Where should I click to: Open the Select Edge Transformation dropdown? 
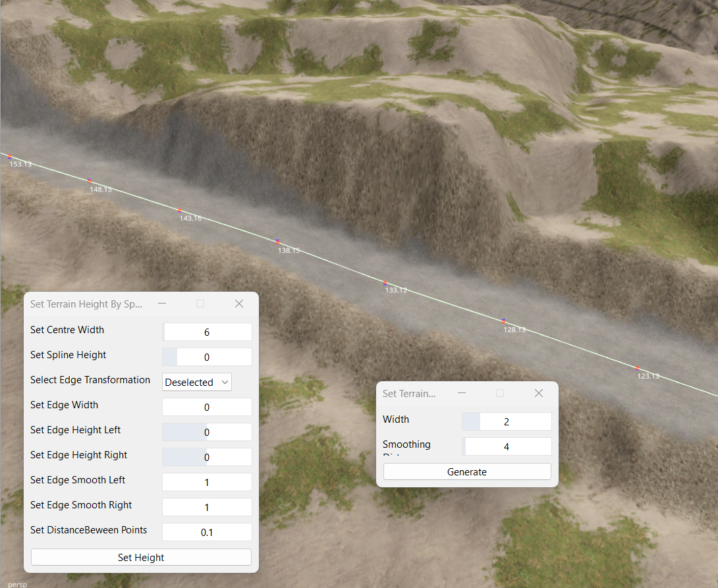tap(196, 382)
